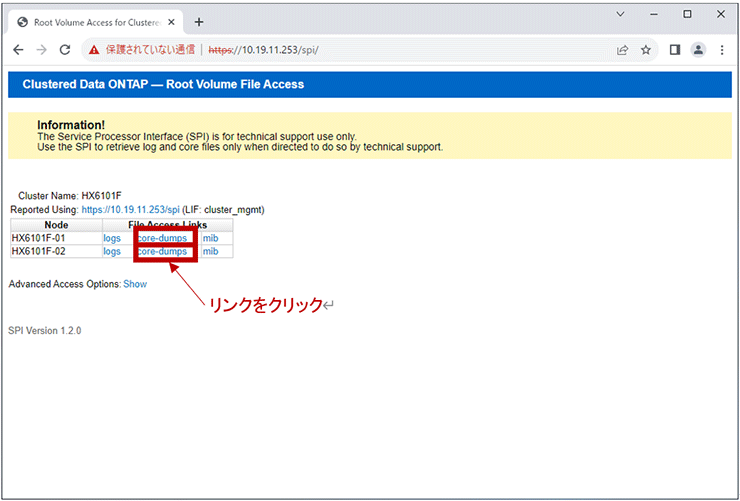
Task: Open mib link for HX6101F-01
Action: pos(210,238)
